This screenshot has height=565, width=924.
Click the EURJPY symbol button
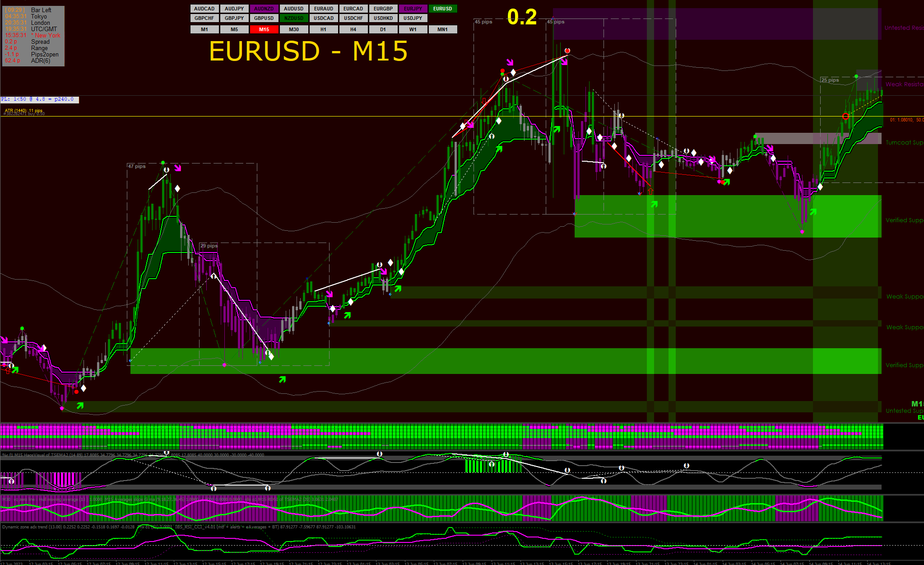point(413,9)
